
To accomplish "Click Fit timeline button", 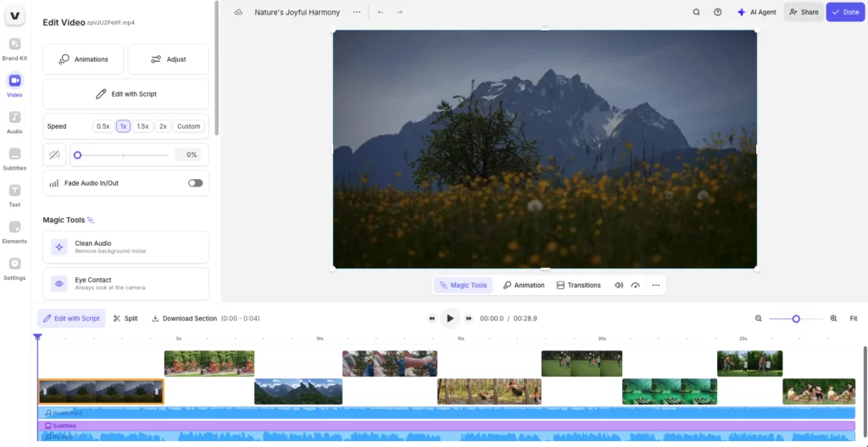I will (854, 318).
